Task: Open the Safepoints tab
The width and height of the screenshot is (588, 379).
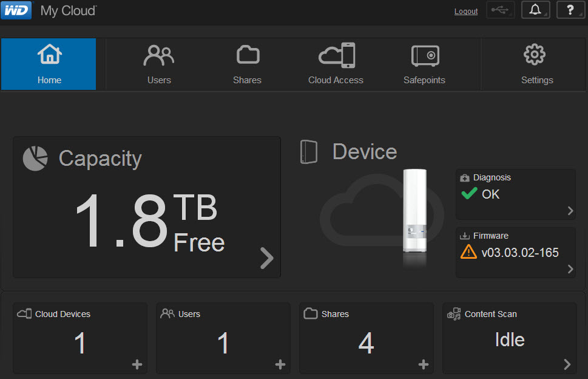Action: (425, 64)
